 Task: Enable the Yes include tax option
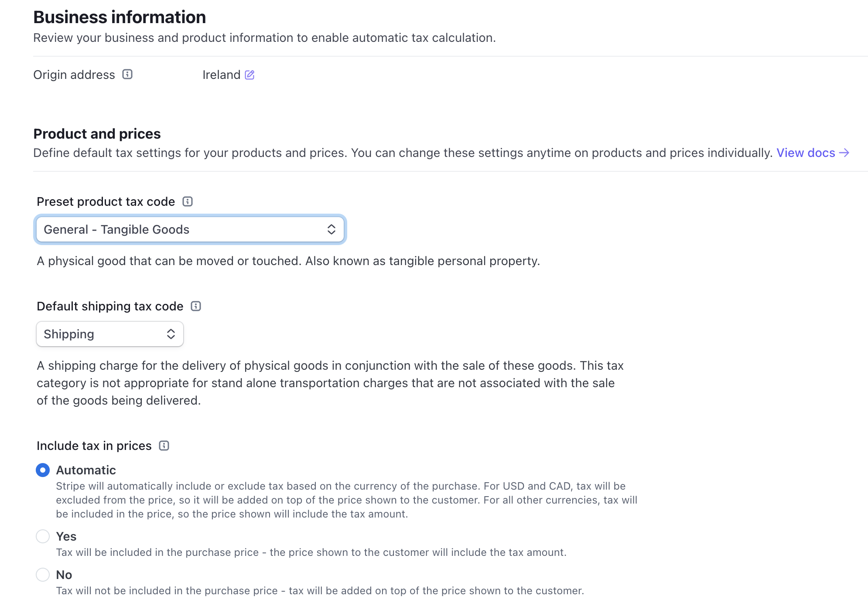click(x=42, y=535)
